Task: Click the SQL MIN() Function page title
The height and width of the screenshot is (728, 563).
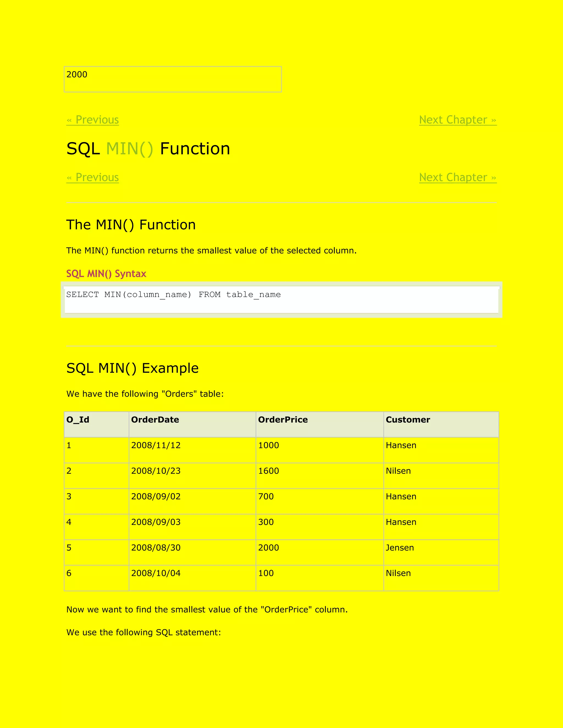Action: tap(148, 149)
